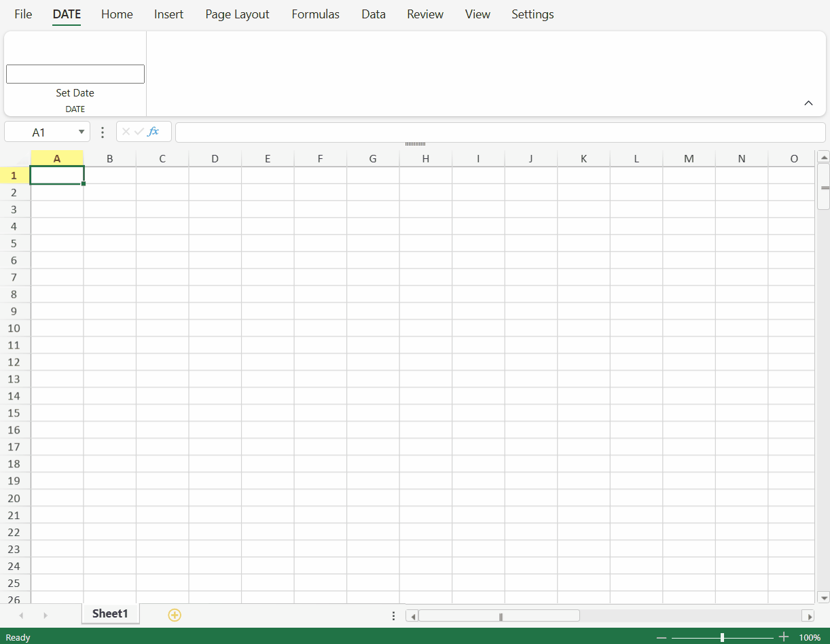
Task: Open the Name Box dropdown arrow
Action: coord(82,132)
